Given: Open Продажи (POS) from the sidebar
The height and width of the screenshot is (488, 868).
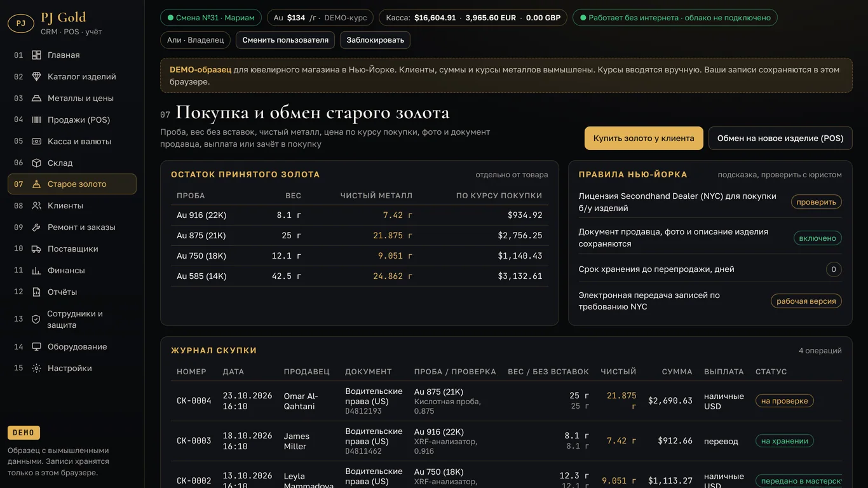Looking at the screenshot, I should (72, 120).
